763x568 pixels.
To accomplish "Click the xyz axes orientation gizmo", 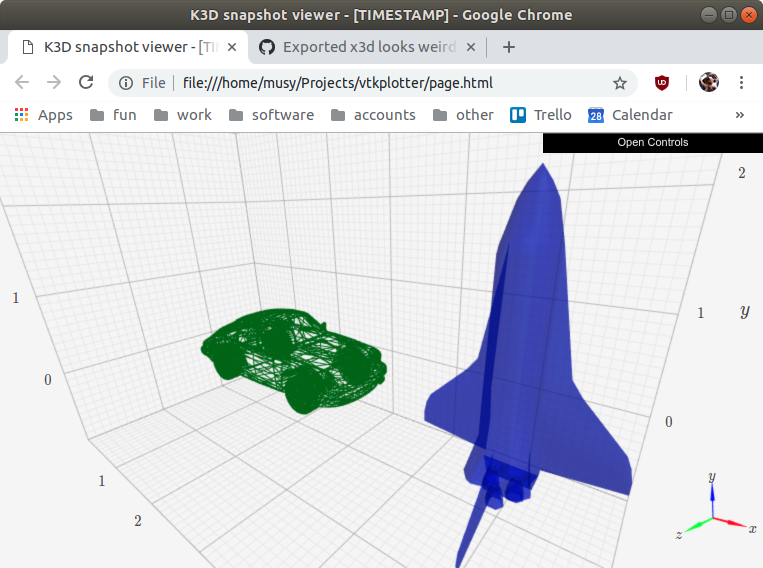I will click(x=714, y=508).
